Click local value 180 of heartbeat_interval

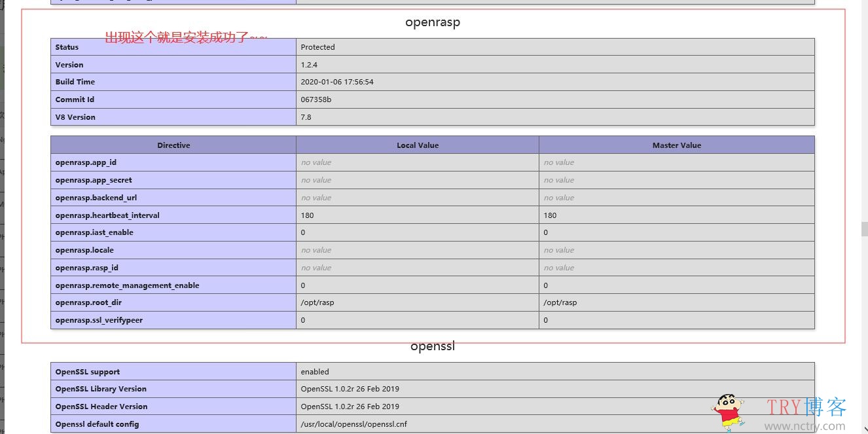(307, 215)
